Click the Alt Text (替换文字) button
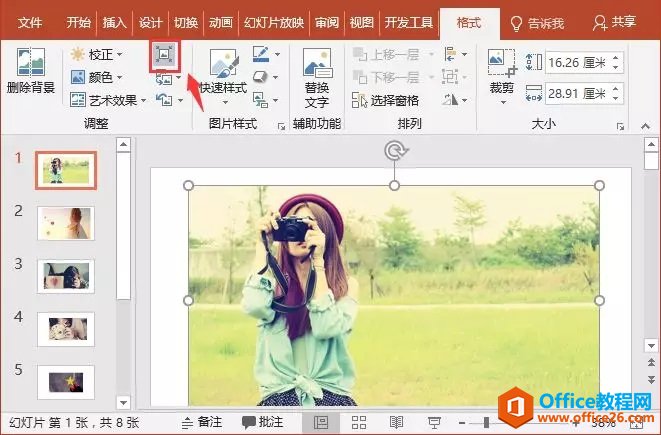661x435 pixels. point(317,78)
